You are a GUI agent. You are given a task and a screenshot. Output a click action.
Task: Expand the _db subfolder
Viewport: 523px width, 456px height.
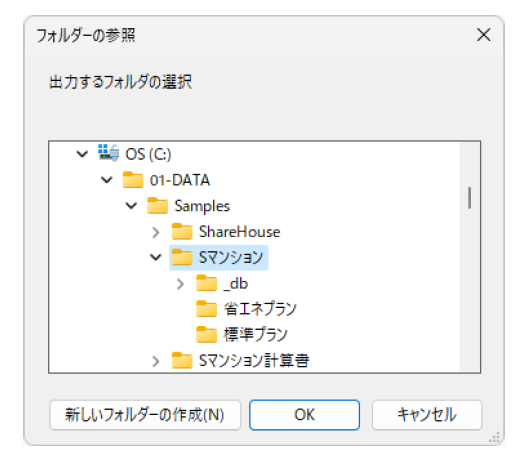(180, 284)
